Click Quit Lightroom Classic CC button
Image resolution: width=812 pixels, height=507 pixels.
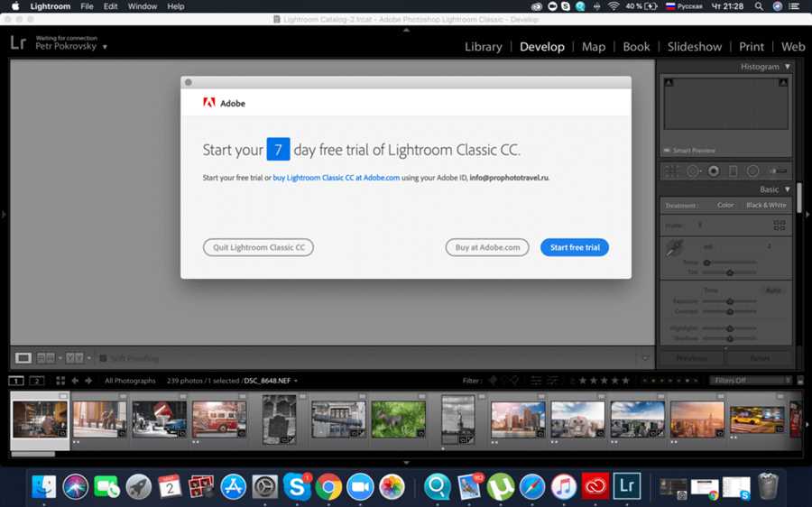coord(258,247)
